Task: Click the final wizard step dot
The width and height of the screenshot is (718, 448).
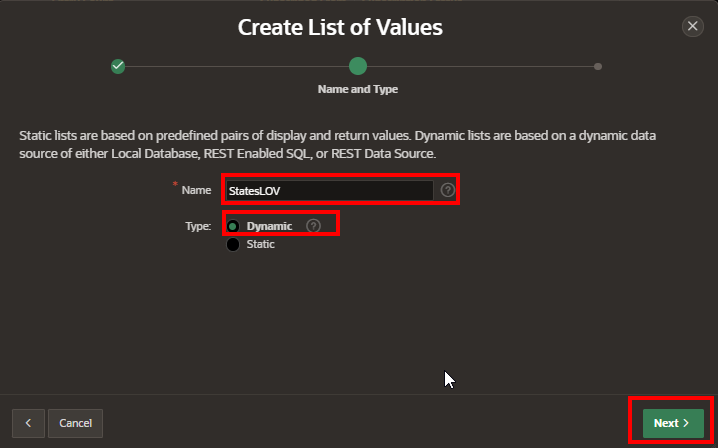Action: point(598,66)
